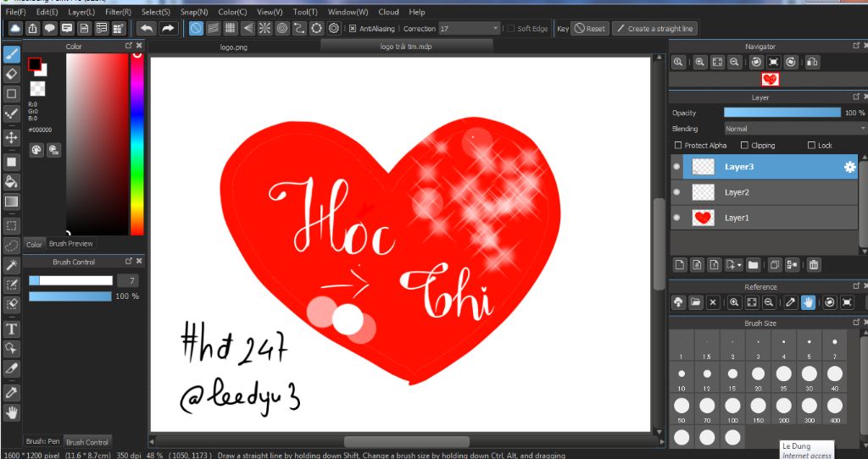
Task: Enable the grid snap guide
Action: pyautogui.click(x=231, y=28)
